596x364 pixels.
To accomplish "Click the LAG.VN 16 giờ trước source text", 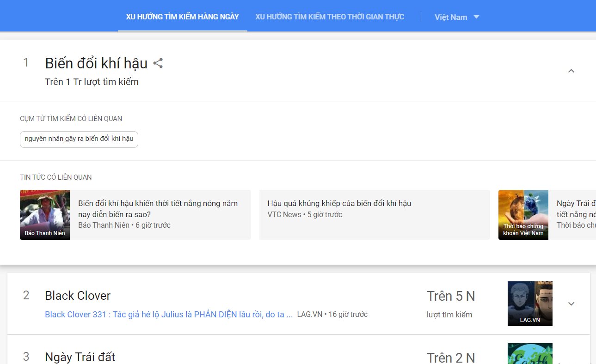I will point(332,315).
